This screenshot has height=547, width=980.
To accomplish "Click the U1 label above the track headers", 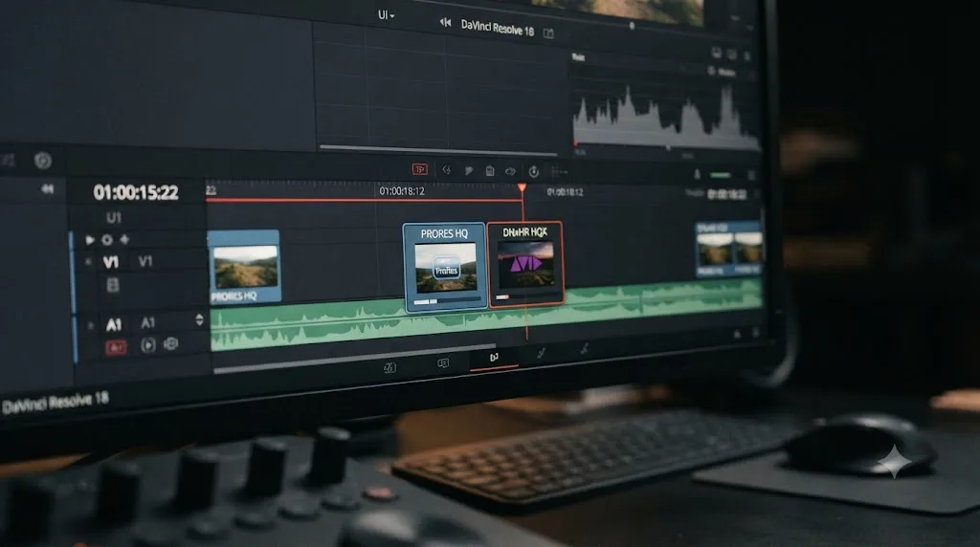I will click(113, 217).
